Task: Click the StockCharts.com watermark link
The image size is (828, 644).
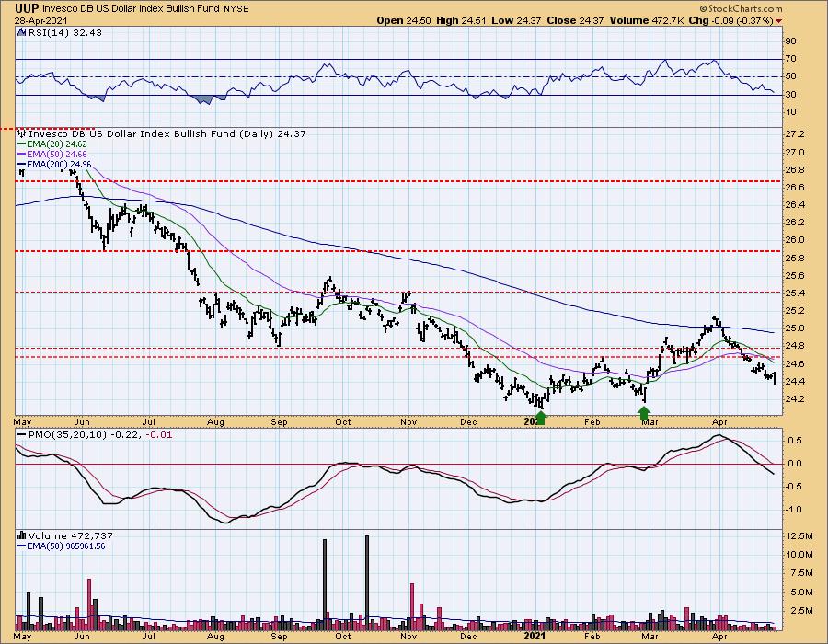Action: coord(741,9)
